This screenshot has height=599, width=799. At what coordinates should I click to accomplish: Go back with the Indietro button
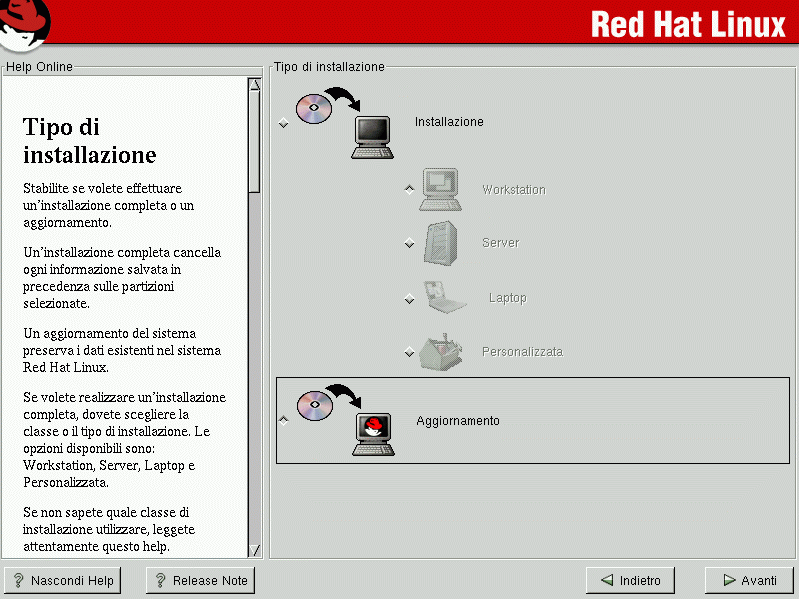(630, 580)
